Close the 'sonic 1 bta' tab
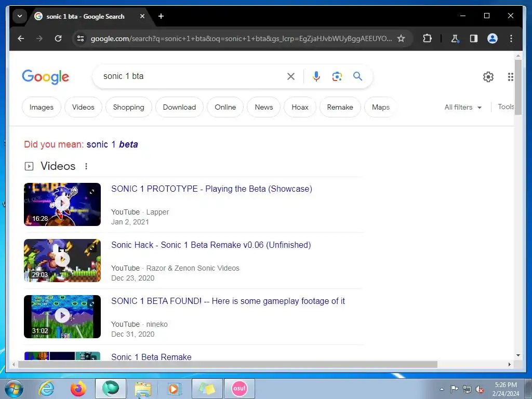Image resolution: width=532 pixels, height=399 pixels. coord(142,16)
